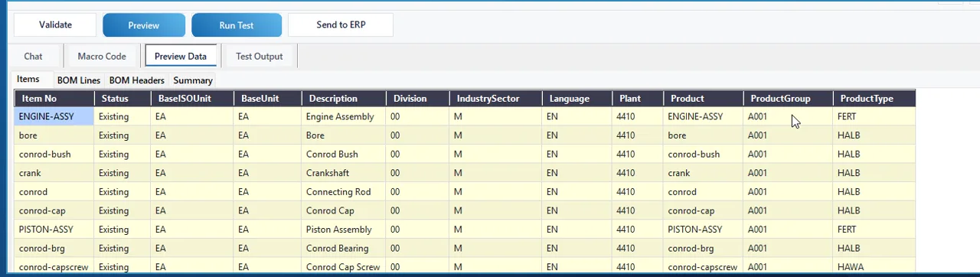
Task: Click the Plant column header
Action: [638, 99]
